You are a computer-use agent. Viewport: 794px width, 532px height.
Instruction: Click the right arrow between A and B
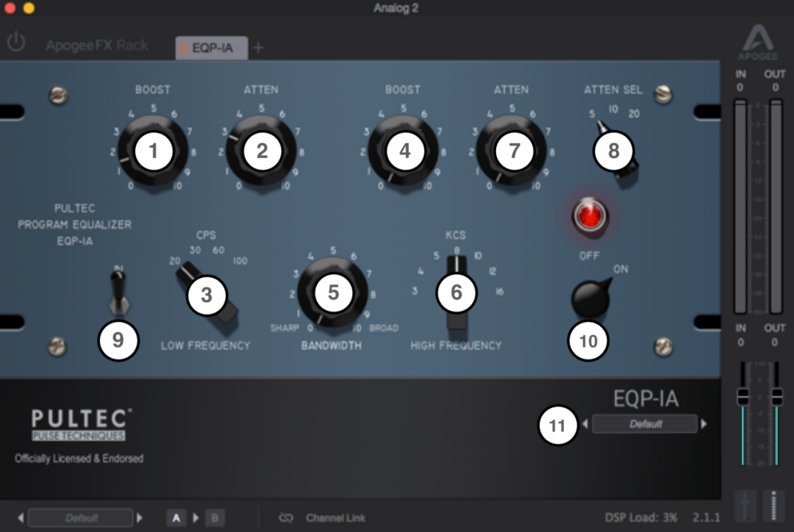click(196, 518)
